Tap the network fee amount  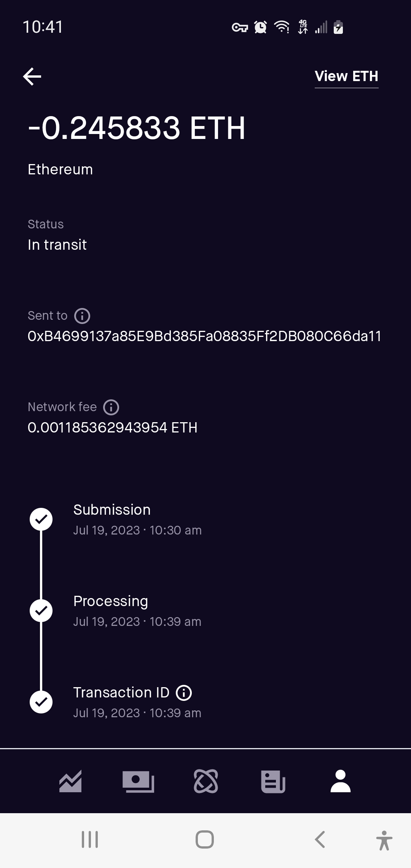tap(112, 428)
